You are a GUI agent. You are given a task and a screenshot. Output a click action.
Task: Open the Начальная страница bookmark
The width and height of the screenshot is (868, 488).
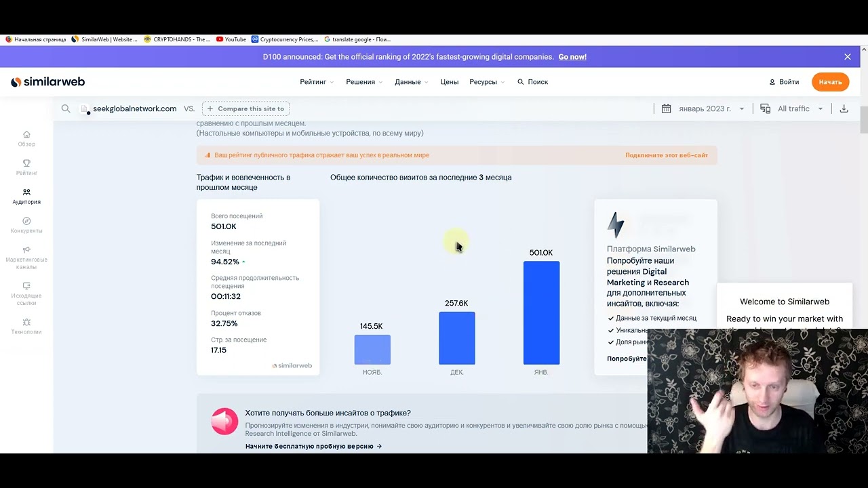(x=35, y=39)
